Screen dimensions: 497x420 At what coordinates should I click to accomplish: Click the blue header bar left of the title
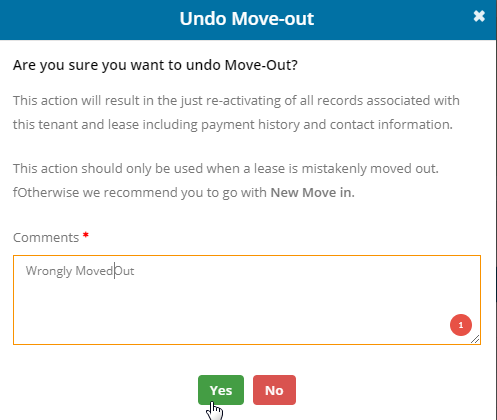click(87, 19)
